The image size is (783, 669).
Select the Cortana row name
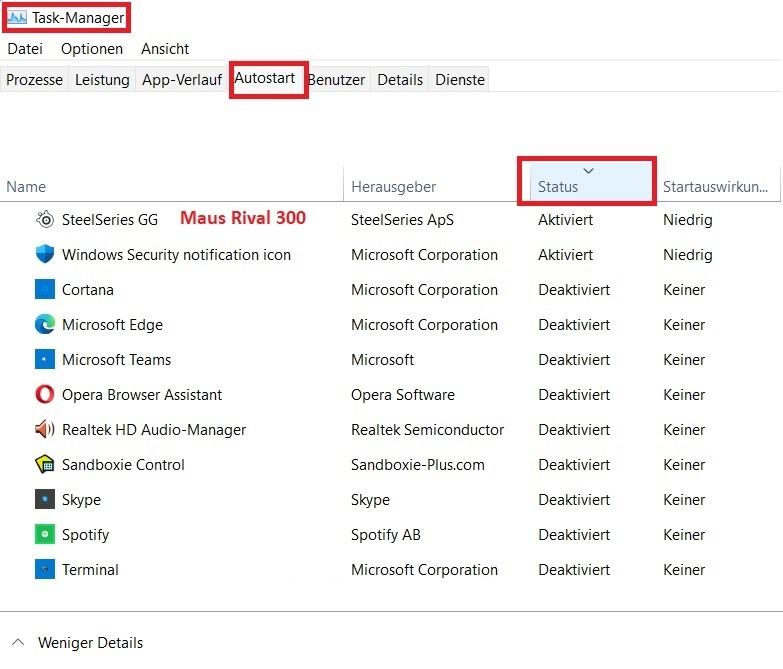tap(88, 290)
